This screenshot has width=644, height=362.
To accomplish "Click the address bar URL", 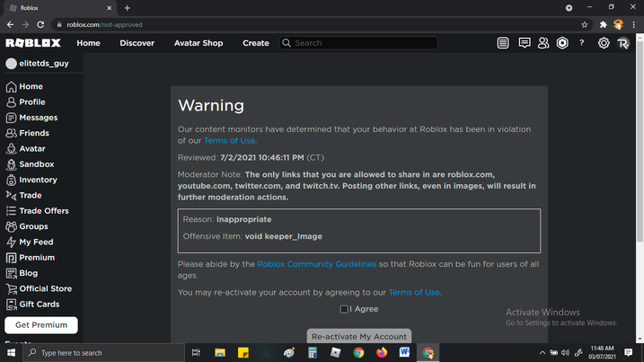I will coord(104,24).
